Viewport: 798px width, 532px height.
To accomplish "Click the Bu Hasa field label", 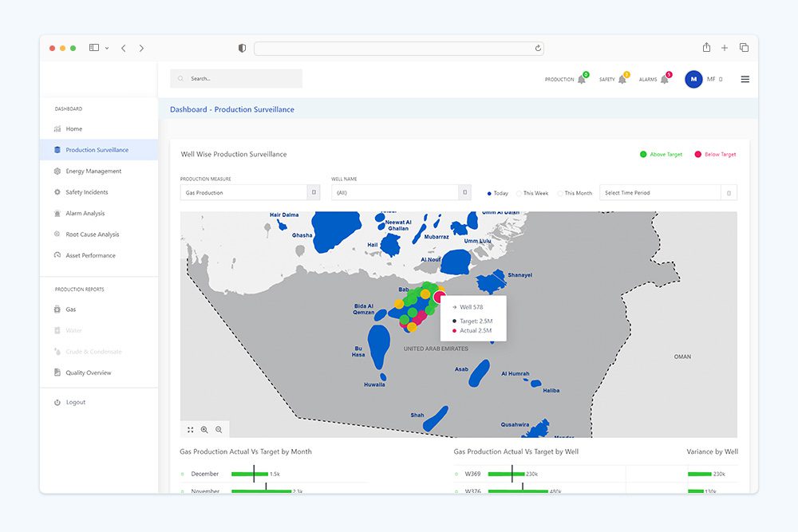I will (x=358, y=352).
